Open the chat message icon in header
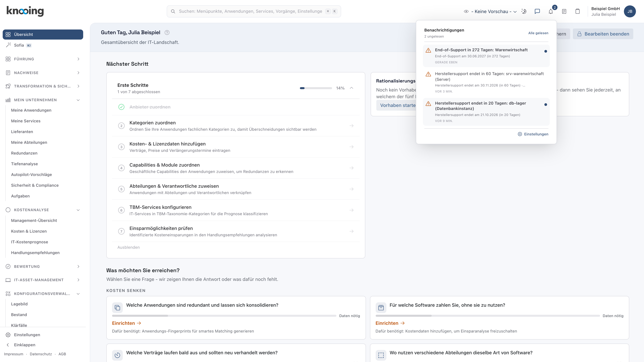Viewport: 644px width, 362px height. pos(537,11)
